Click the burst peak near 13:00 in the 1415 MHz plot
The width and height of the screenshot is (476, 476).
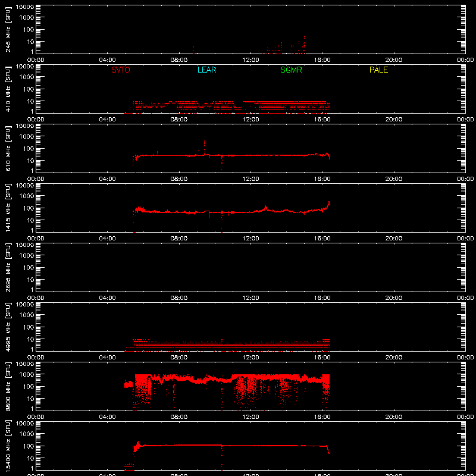coord(265,208)
